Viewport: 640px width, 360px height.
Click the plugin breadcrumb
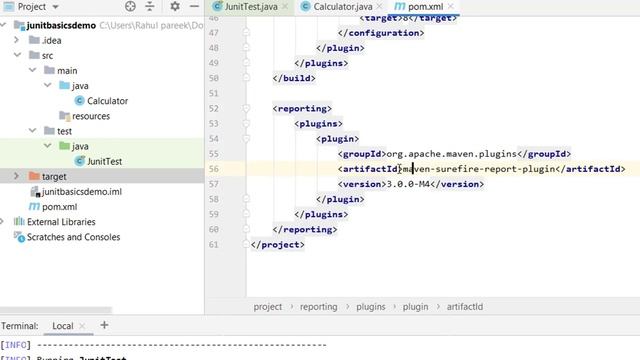(x=416, y=307)
